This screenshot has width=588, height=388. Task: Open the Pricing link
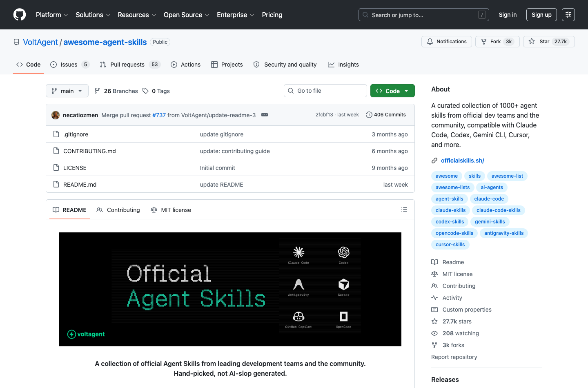[x=272, y=15]
